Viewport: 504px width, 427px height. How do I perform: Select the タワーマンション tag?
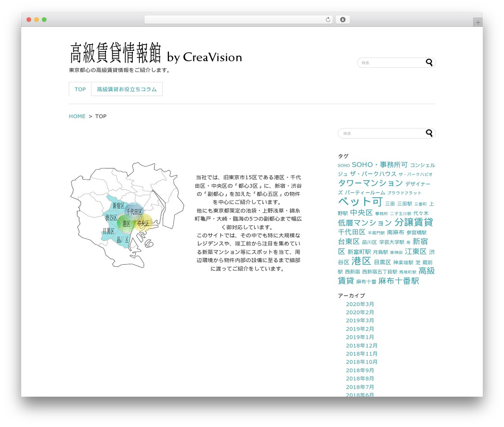pyautogui.click(x=371, y=183)
